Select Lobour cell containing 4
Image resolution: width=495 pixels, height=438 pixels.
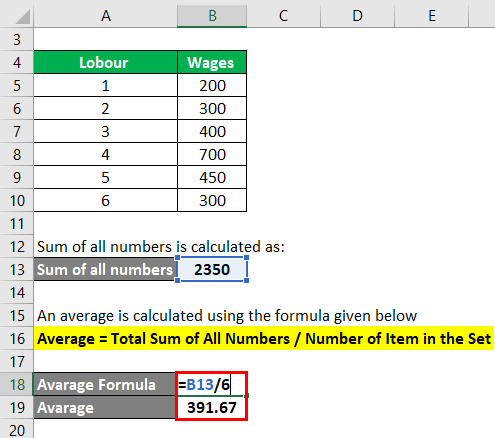105,154
